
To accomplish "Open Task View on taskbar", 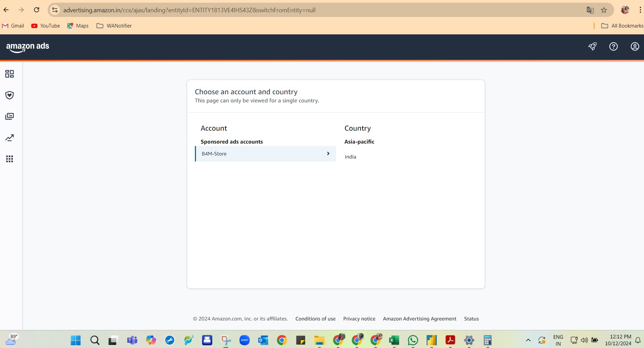I will coord(113,340).
